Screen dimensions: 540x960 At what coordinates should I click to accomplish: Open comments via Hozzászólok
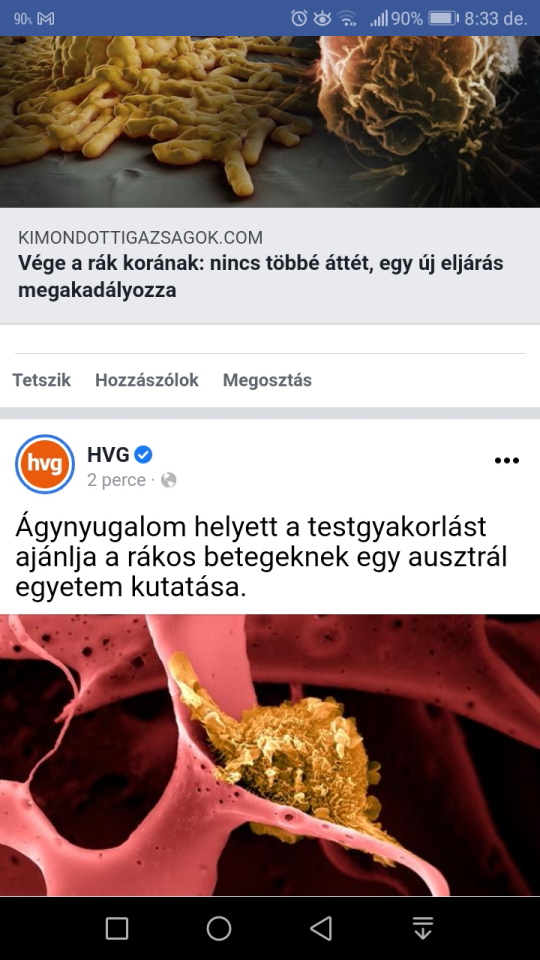point(147,380)
